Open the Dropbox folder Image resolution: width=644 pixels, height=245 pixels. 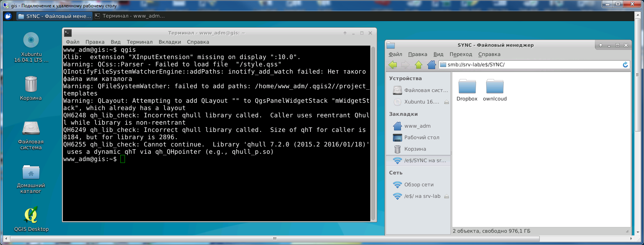[x=467, y=90]
